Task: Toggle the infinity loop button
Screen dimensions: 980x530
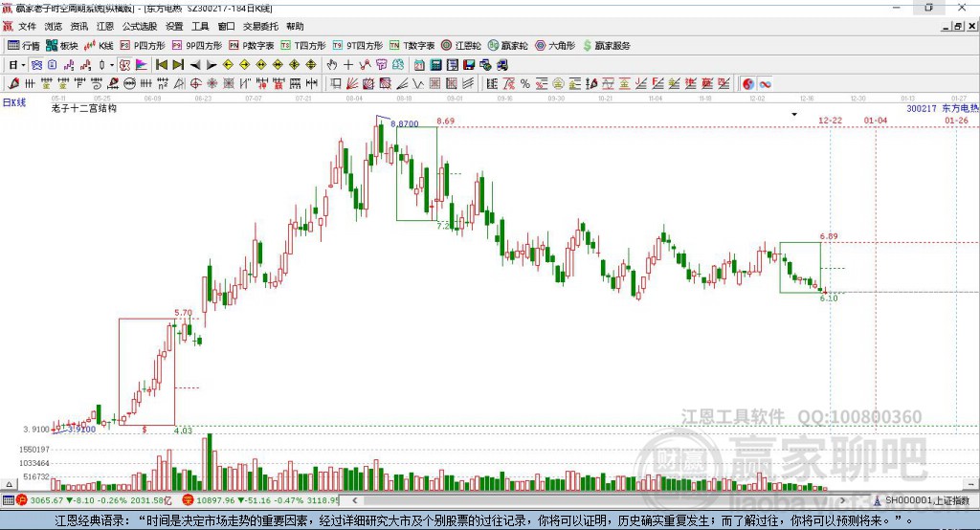Action: pyautogui.click(x=766, y=84)
